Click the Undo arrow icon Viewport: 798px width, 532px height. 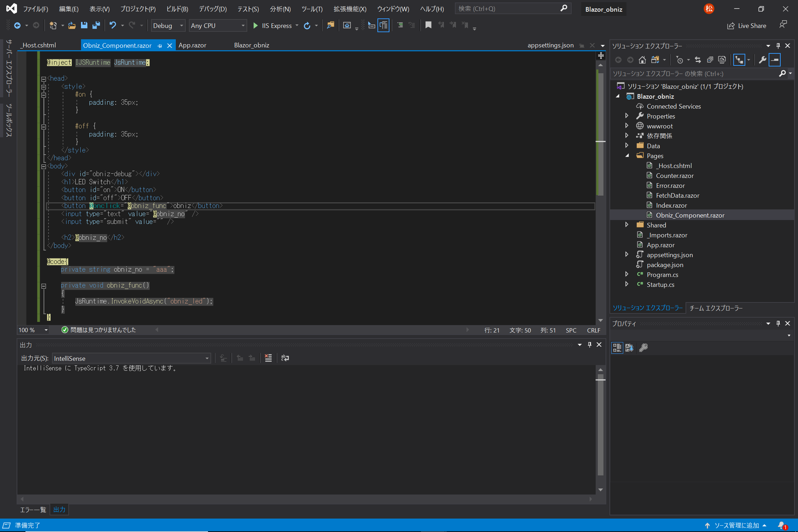coord(112,25)
